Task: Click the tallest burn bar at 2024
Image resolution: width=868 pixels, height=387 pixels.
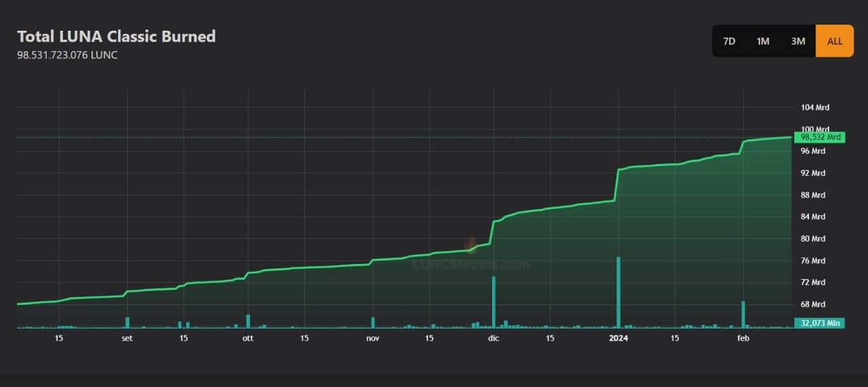Action: click(618, 293)
